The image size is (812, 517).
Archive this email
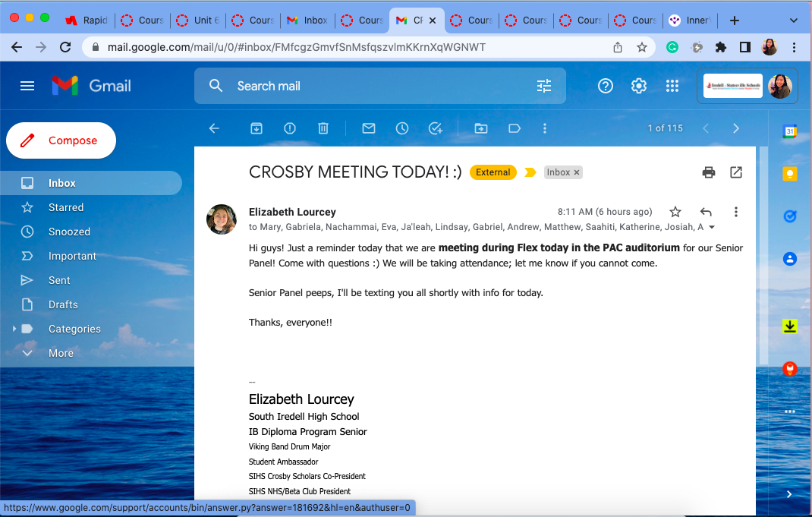tap(257, 128)
